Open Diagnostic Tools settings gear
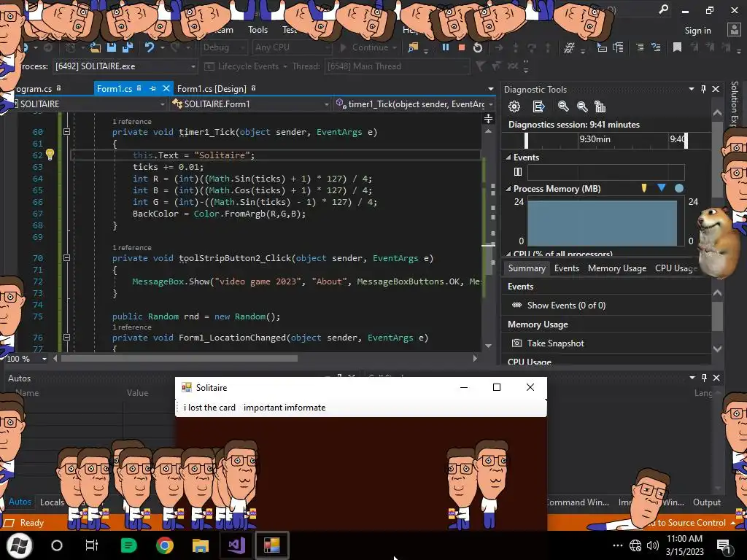Screen dimensions: 747x560 pos(514,106)
